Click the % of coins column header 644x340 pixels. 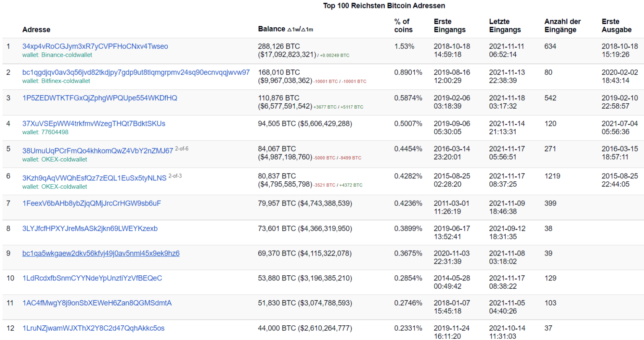403,26
